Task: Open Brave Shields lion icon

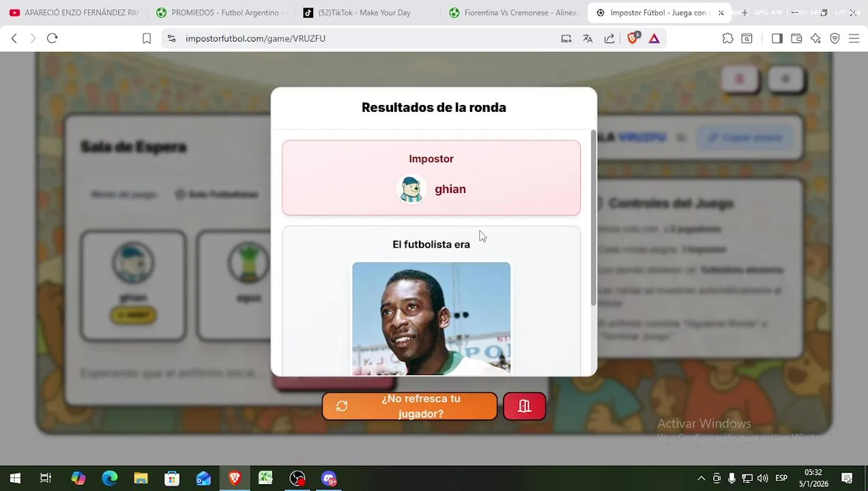Action: (x=633, y=38)
